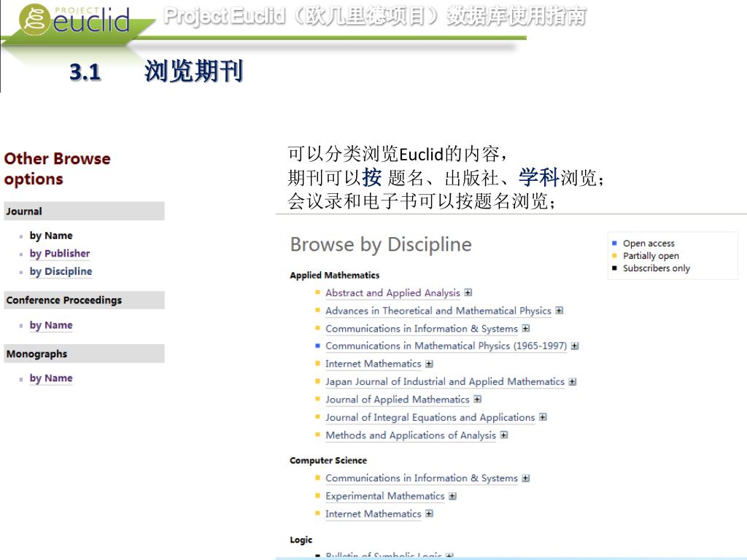Click the black Subscribers only legend marker
This screenshot has height=560, width=747.
[614, 268]
